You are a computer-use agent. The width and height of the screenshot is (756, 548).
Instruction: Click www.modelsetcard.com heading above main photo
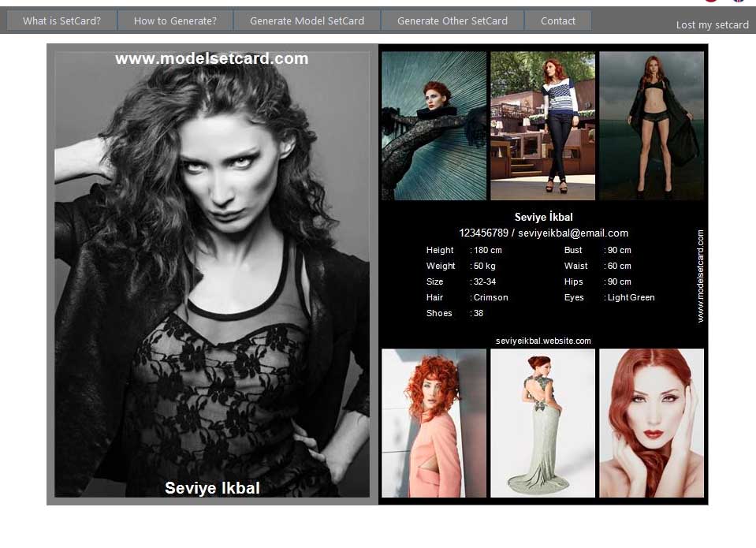pos(211,59)
